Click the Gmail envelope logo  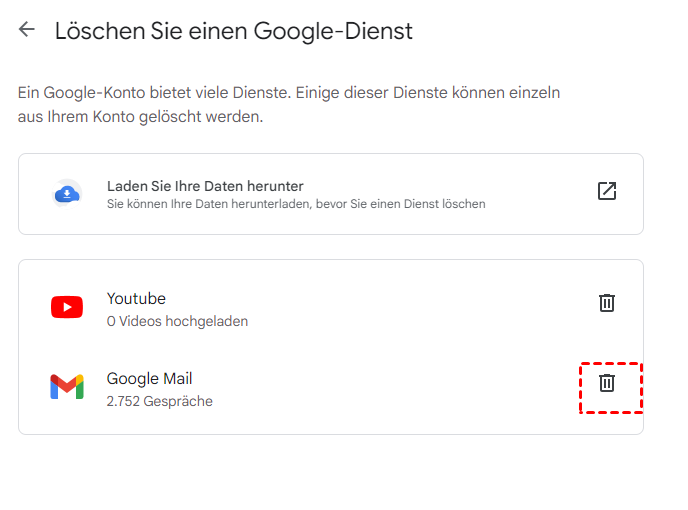(67, 387)
